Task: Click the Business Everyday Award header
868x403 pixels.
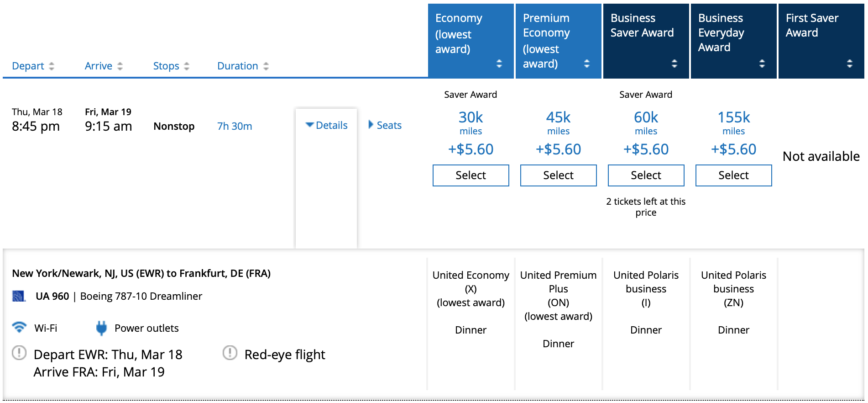Action: (721, 32)
